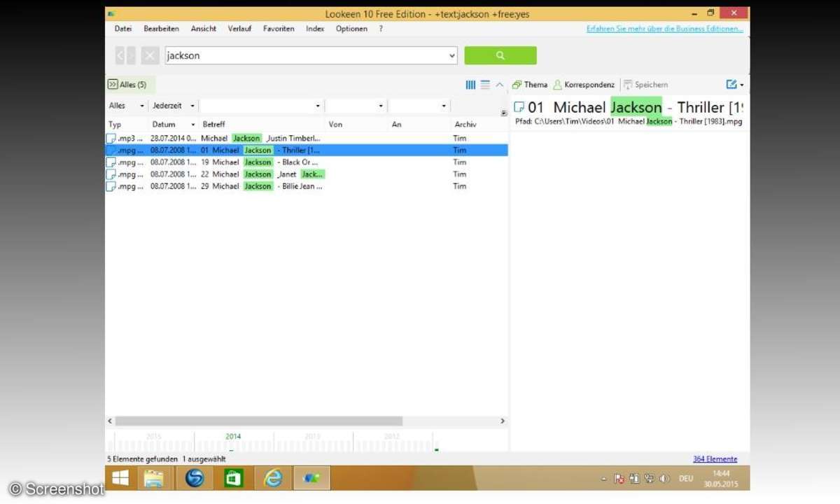Select year 2015 on the timeline
The image size is (840, 504).
tap(154, 437)
